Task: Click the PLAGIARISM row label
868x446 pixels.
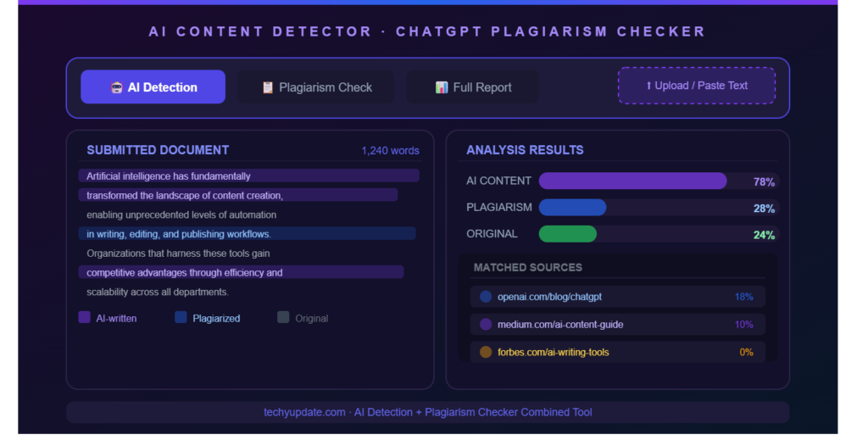Action: [498, 208]
